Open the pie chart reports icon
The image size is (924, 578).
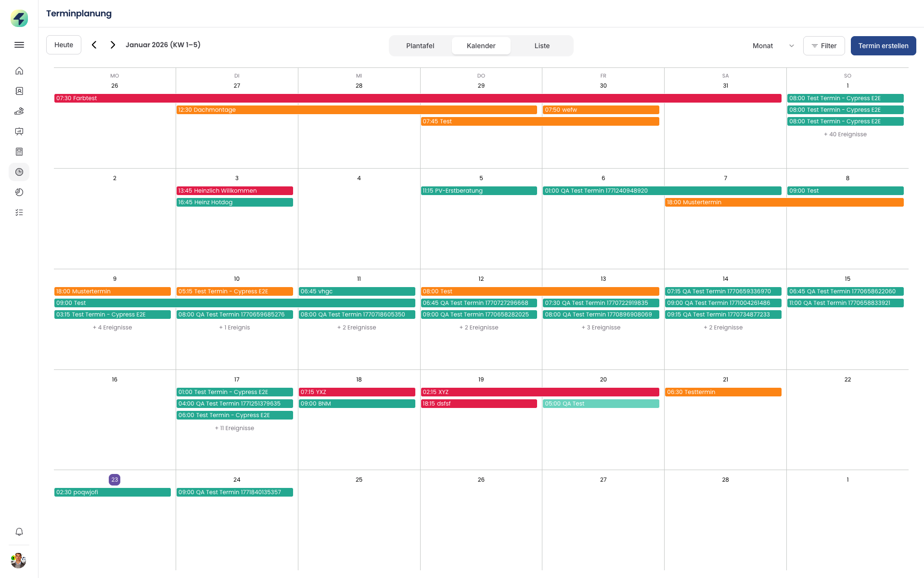tap(19, 192)
